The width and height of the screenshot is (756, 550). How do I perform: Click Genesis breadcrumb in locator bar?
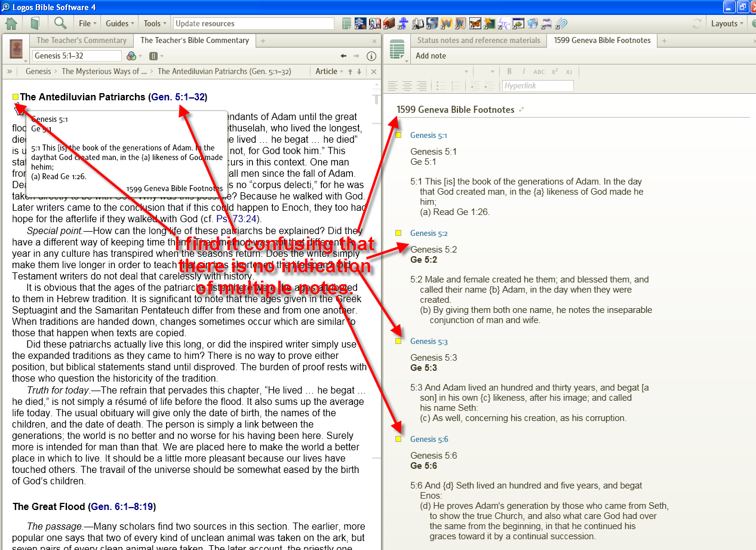coord(38,72)
